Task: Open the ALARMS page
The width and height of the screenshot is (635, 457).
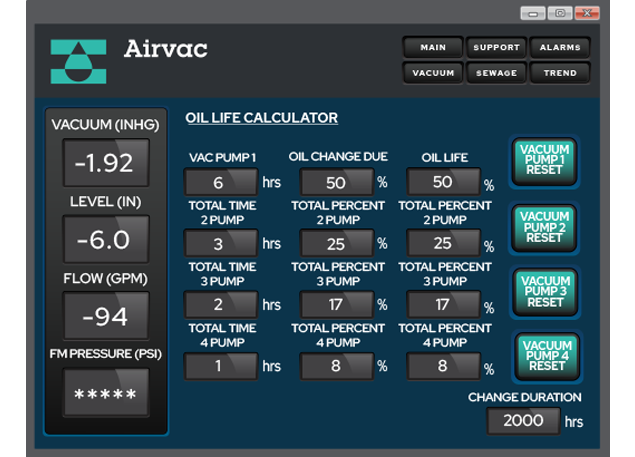Action: [560, 47]
